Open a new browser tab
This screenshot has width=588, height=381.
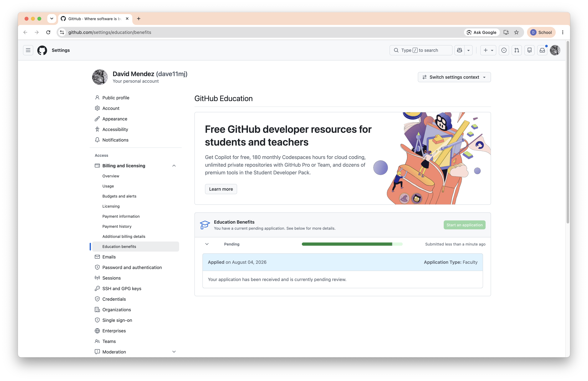[x=139, y=19]
